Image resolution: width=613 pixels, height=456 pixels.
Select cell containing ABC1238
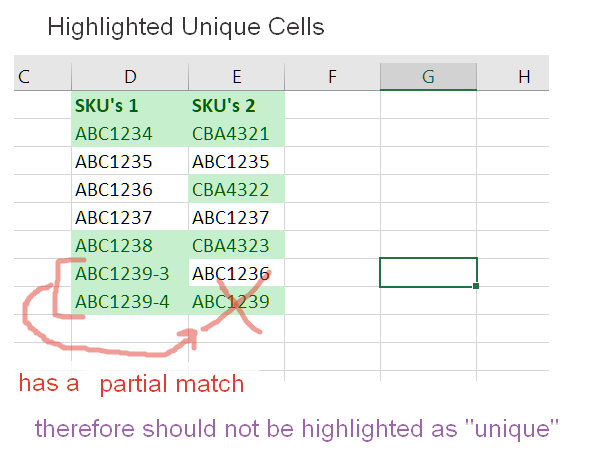tap(130, 245)
